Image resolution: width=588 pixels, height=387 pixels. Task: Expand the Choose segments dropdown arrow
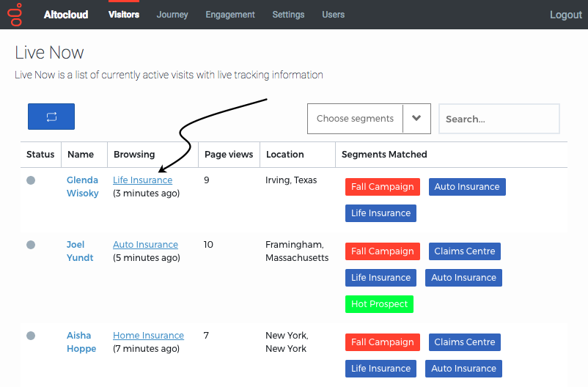[416, 119]
